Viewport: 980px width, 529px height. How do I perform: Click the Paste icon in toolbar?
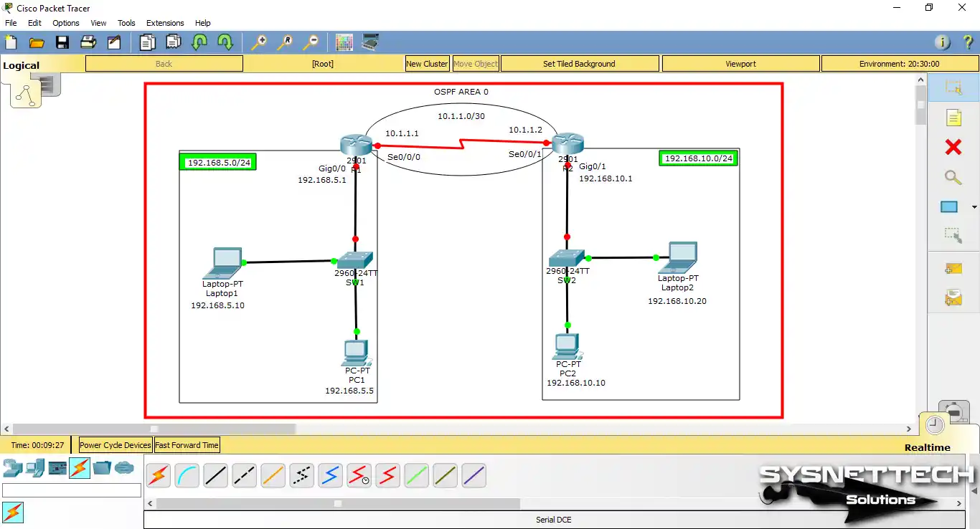[x=173, y=42]
